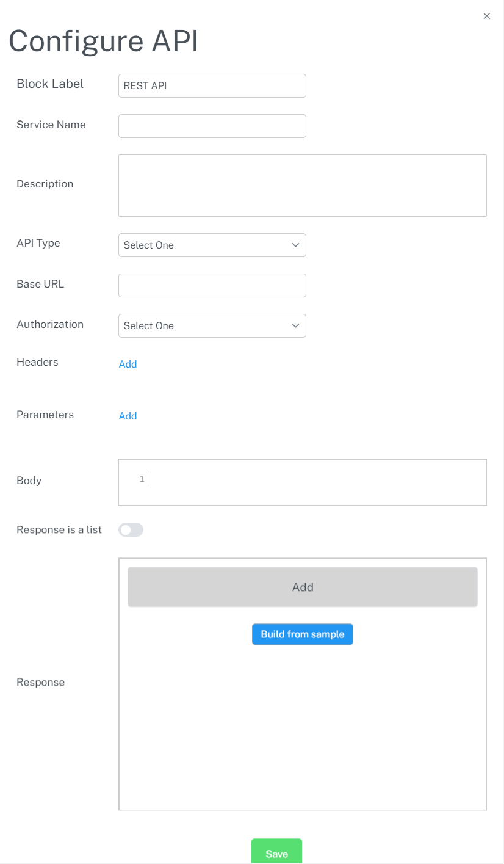Click into the Service Name field
504x864 pixels.
(212, 126)
